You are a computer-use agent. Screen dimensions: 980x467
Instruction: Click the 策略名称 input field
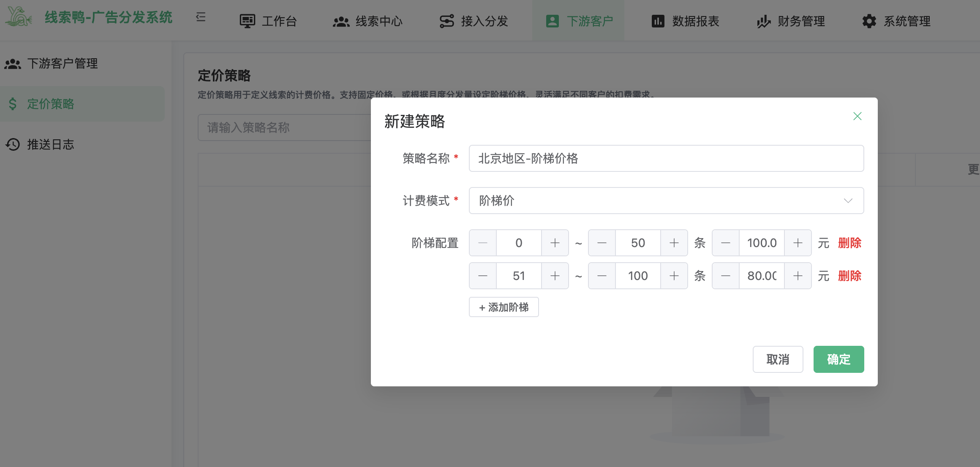666,158
